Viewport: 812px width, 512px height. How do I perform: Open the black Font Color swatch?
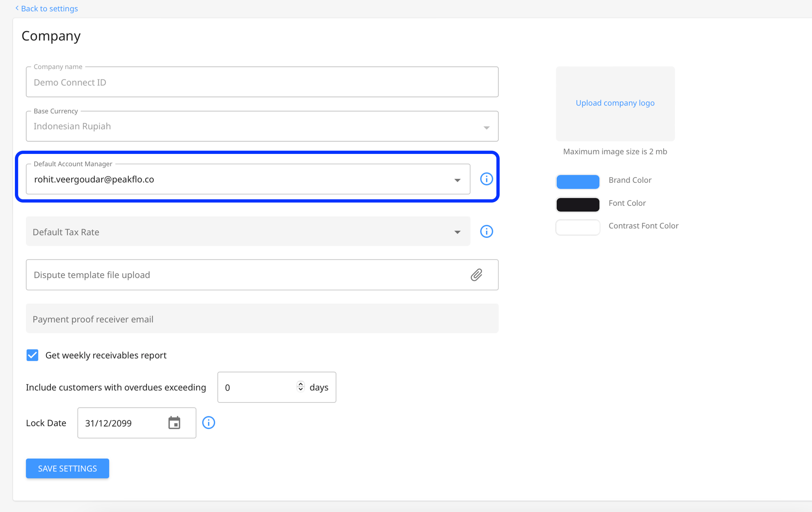[578, 205]
